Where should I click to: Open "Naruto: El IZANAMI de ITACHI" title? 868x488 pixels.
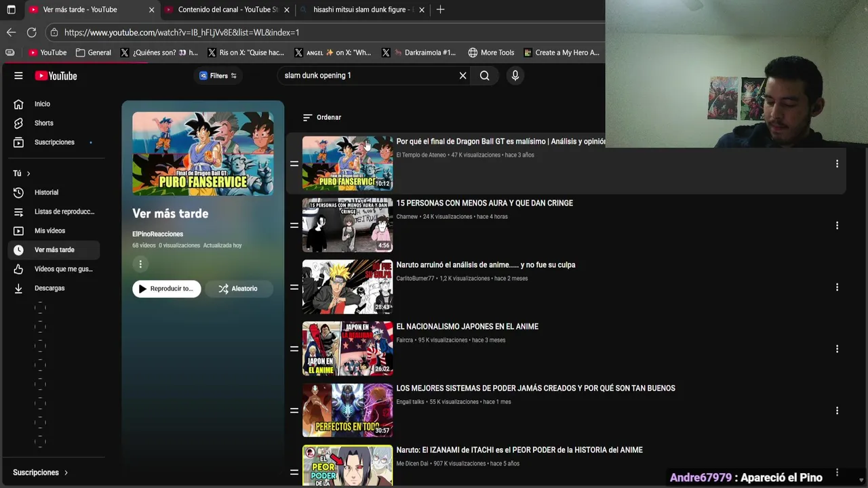click(519, 450)
